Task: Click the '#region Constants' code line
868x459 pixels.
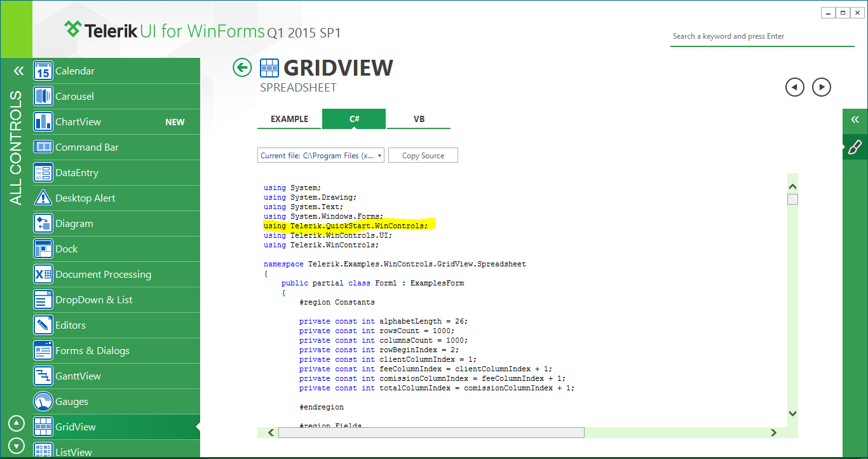Action: click(337, 302)
